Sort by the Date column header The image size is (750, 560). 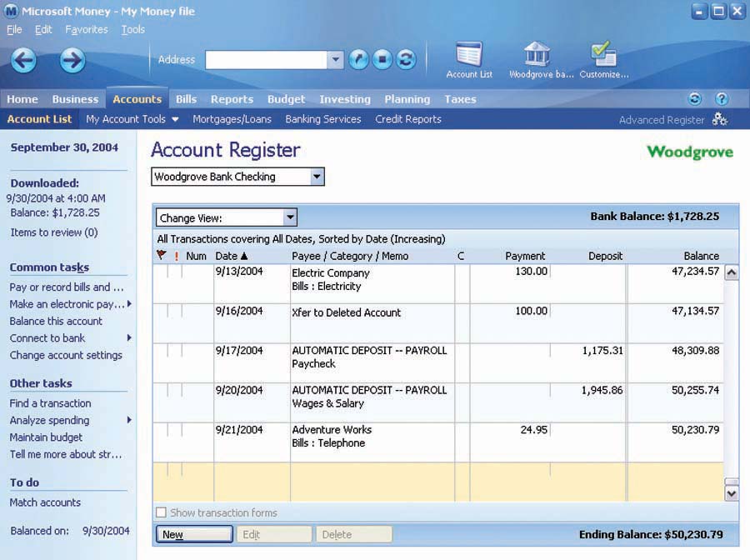[x=232, y=256]
